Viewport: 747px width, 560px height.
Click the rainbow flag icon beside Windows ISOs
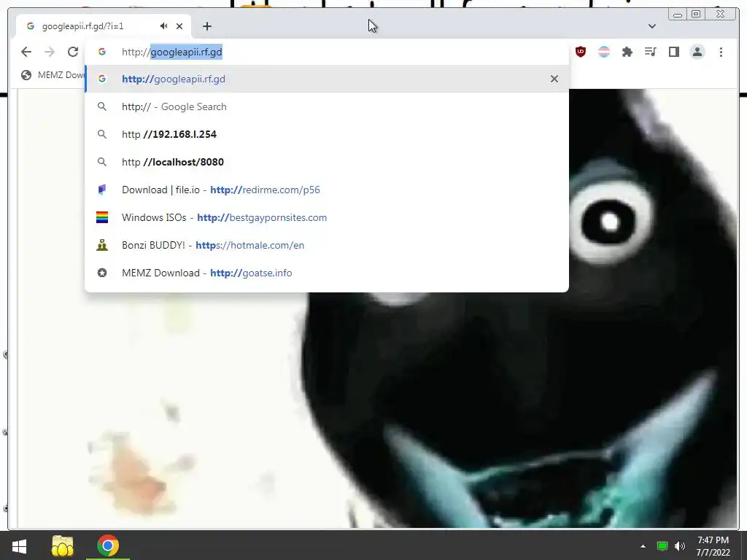[102, 217]
